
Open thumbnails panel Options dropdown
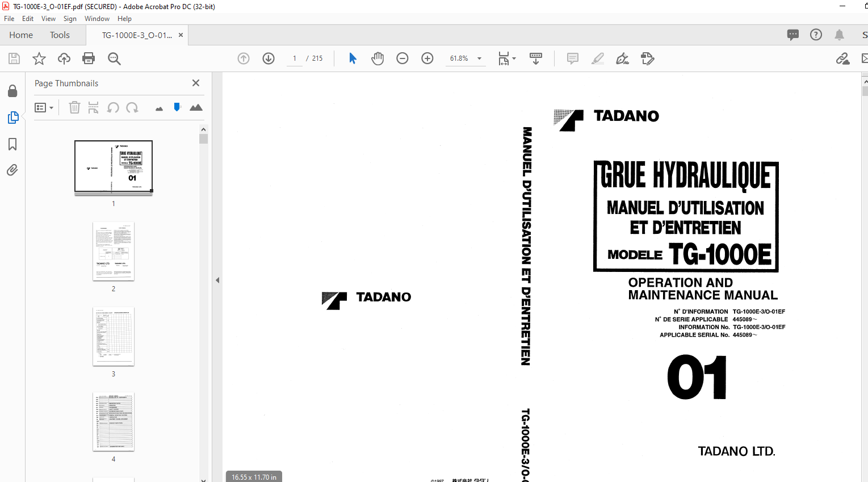click(44, 107)
